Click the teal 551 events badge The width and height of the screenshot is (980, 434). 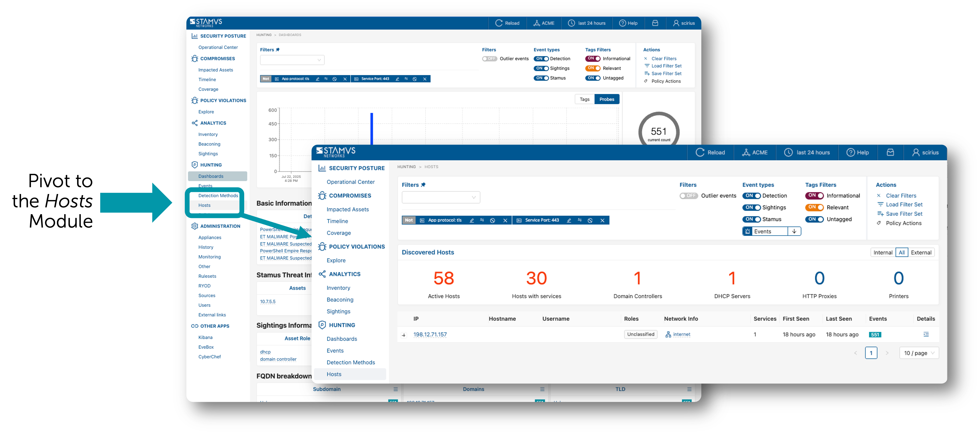tap(875, 335)
